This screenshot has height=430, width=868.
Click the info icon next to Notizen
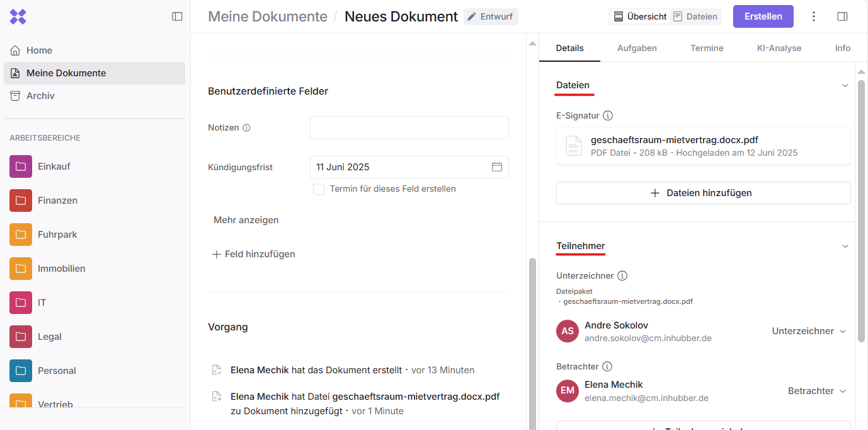pyautogui.click(x=246, y=128)
